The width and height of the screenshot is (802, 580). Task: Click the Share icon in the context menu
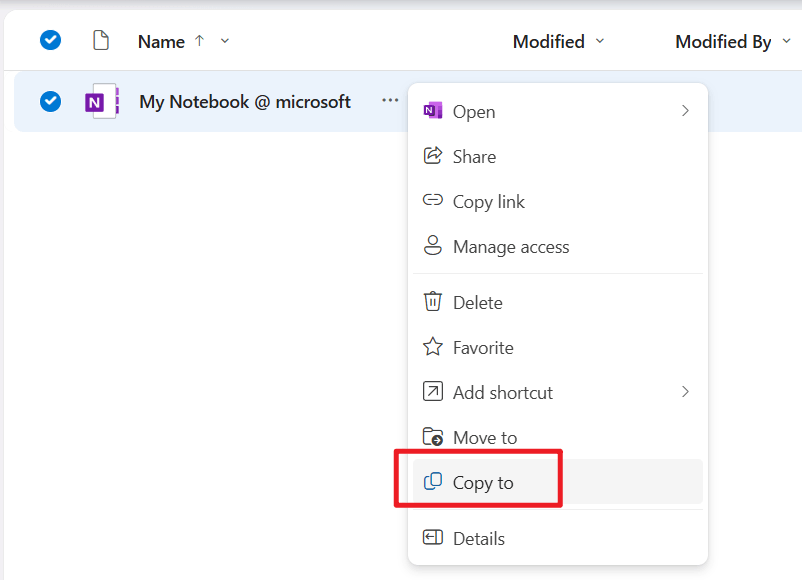(433, 156)
